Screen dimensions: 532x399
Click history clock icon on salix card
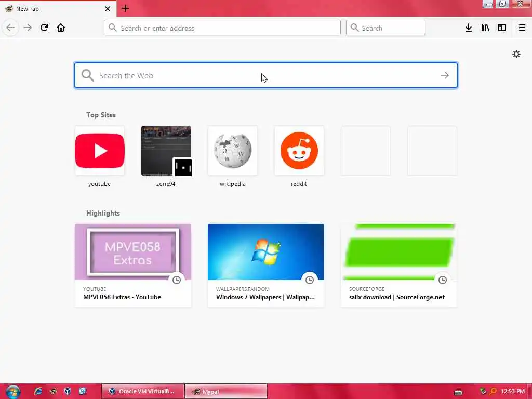tap(443, 280)
